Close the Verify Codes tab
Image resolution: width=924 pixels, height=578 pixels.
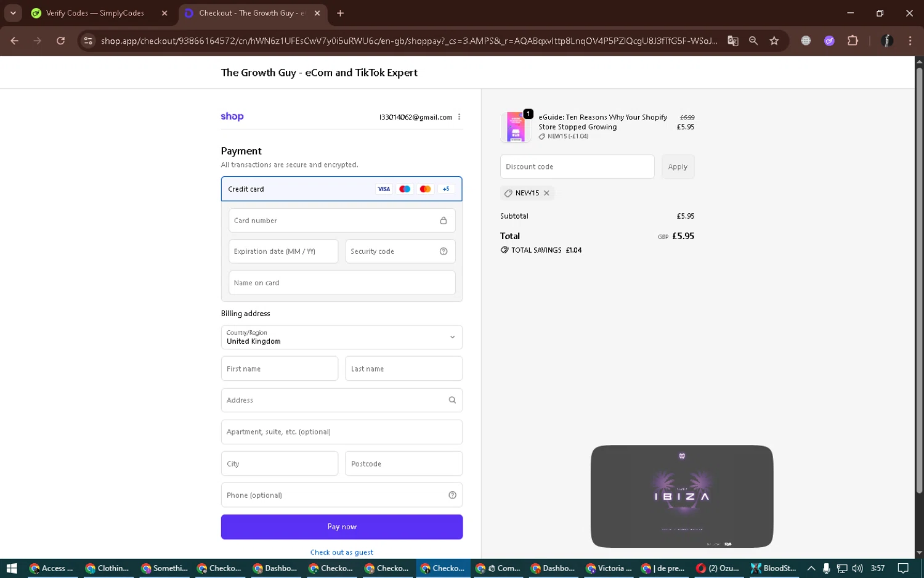(x=164, y=13)
